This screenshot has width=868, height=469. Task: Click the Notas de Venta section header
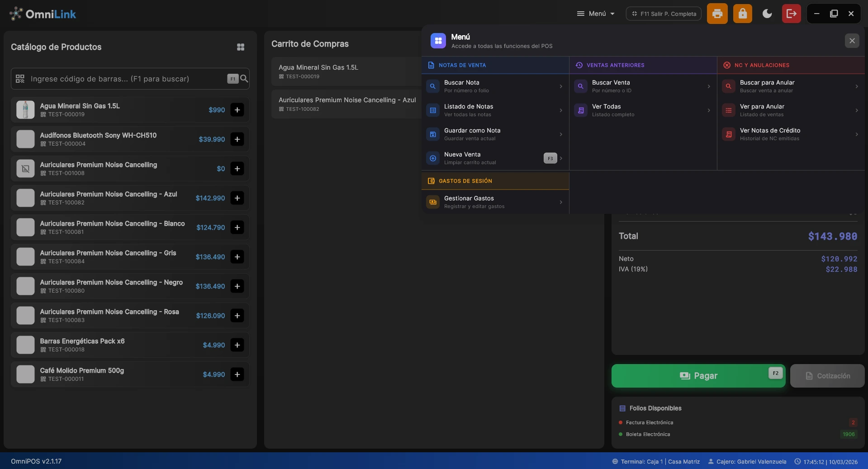tap(495, 65)
